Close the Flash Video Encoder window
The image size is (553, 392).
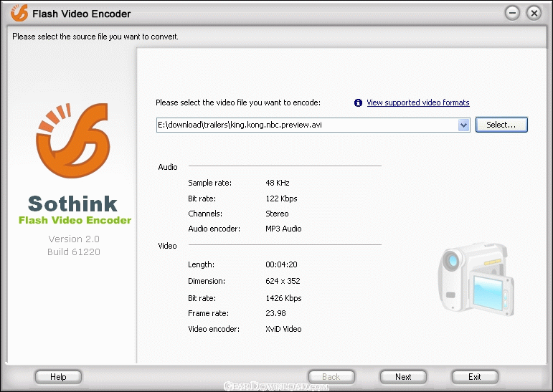coord(534,14)
